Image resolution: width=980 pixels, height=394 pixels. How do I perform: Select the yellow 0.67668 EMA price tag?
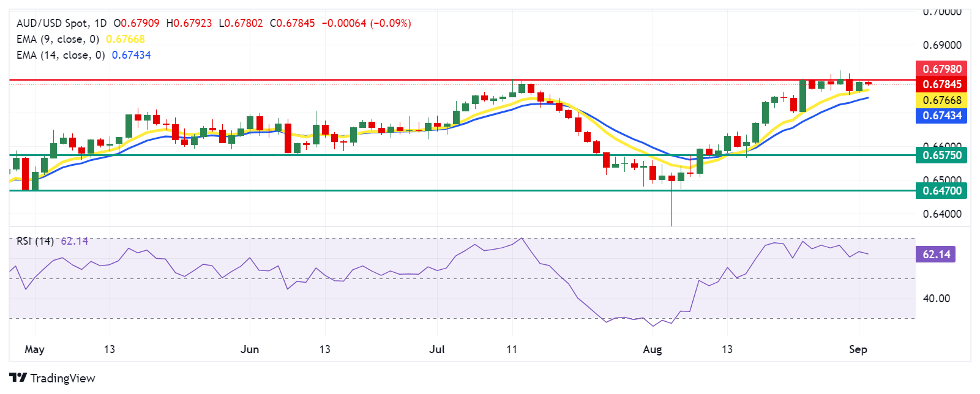tap(941, 100)
